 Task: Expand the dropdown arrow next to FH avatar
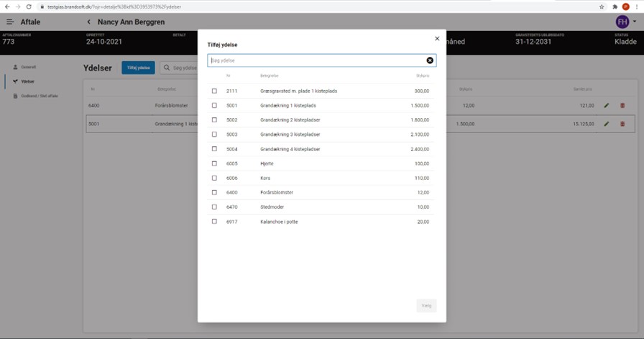point(635,22)
